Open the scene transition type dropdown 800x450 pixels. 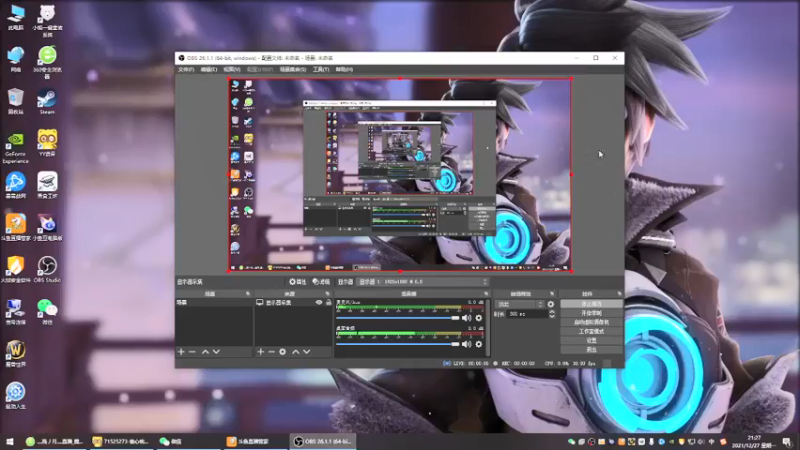pyautogui.click(x=519, y=304)
